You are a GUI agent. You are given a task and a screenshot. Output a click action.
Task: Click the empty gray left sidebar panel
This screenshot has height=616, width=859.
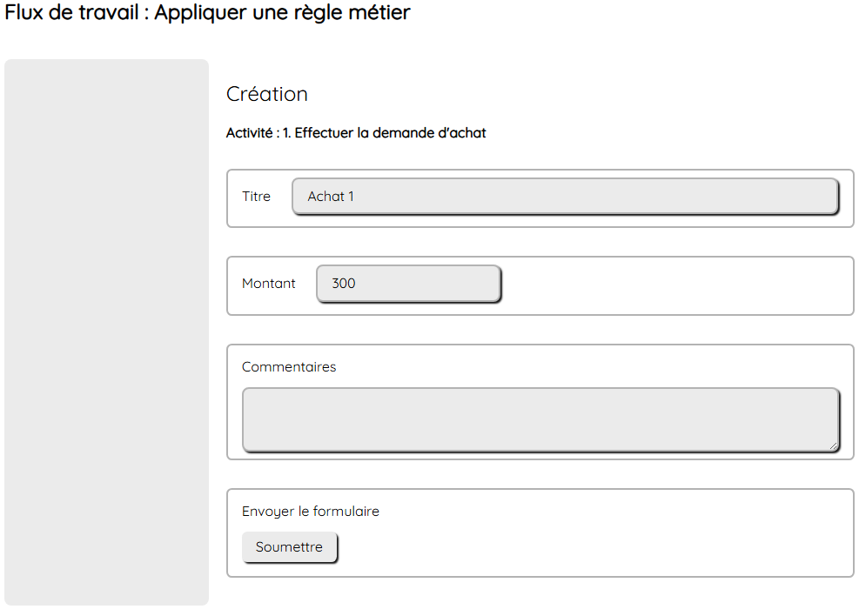click(106, 331)
